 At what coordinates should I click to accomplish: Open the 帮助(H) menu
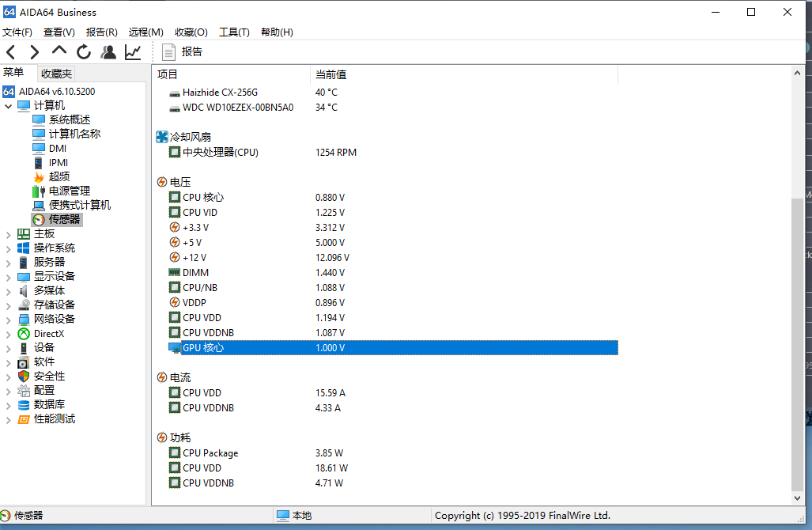pyautogui.click(x=277, y=32)
